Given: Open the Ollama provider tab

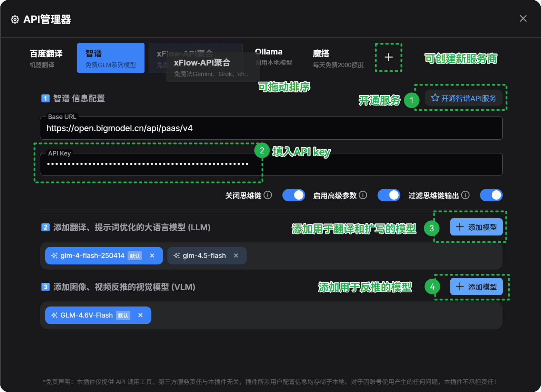Looking at the screenshot, I should coord(273,57).
